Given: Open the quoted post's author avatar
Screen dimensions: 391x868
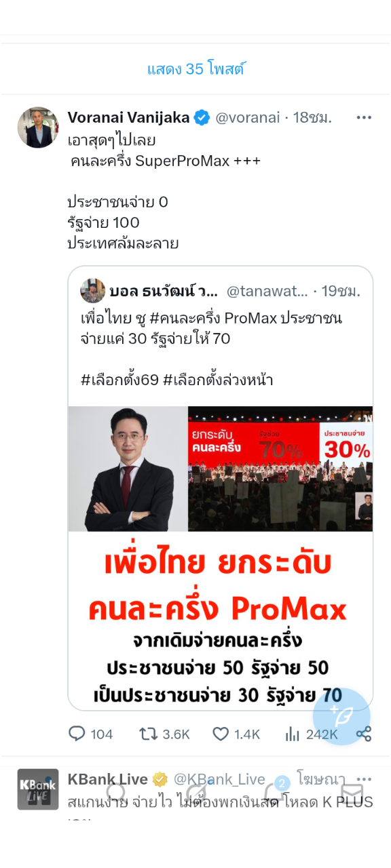Looking at the screenshot, I should 93,291.
